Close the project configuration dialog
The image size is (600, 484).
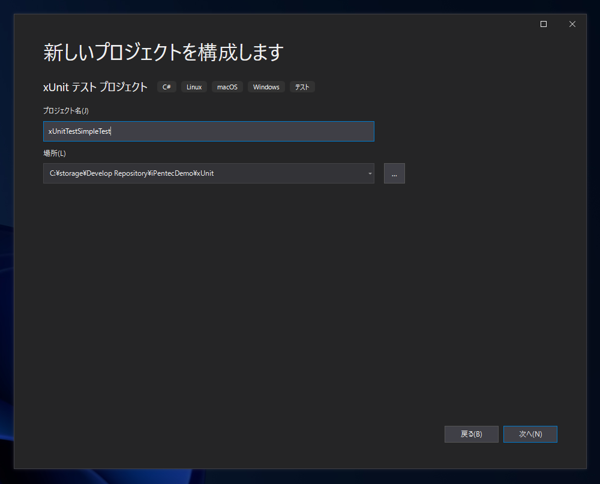pos(572,24)
